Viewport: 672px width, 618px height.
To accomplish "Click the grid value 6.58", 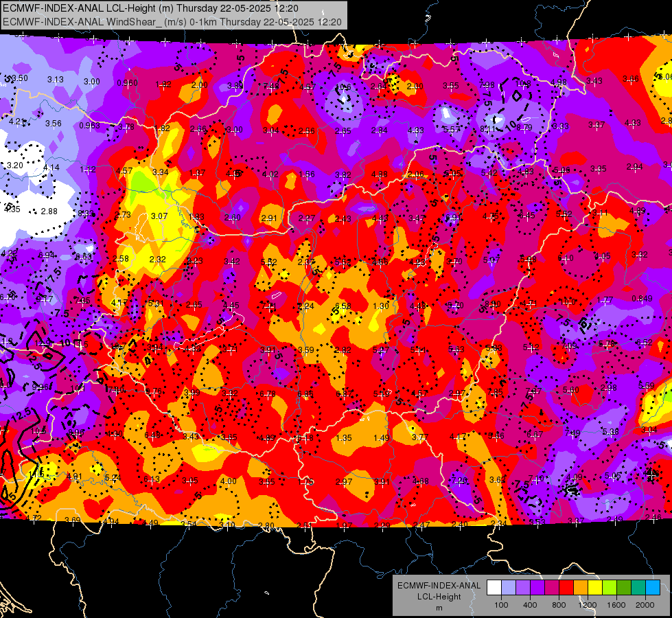I will [x=343, y=306].
